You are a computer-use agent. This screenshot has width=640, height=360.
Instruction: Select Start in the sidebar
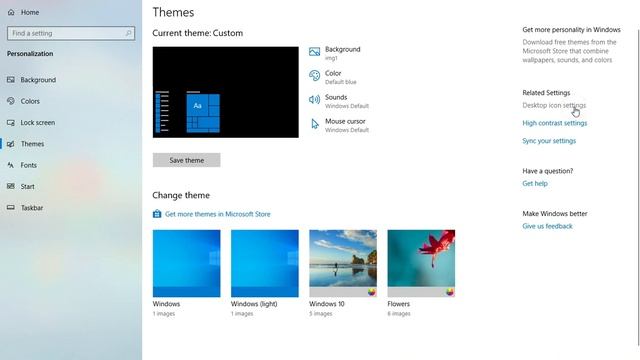click(27, 187)
